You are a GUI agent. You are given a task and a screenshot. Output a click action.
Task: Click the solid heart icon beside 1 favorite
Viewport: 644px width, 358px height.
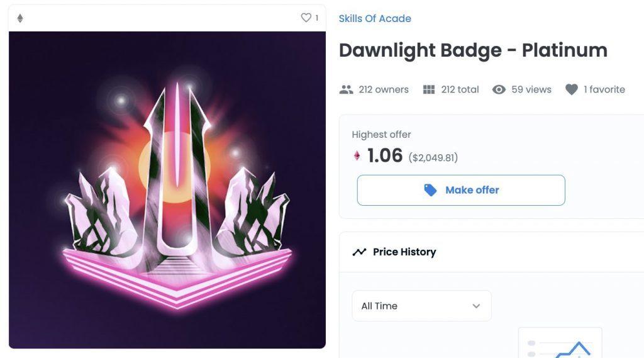pyautogui.click(x=571, y=89)
